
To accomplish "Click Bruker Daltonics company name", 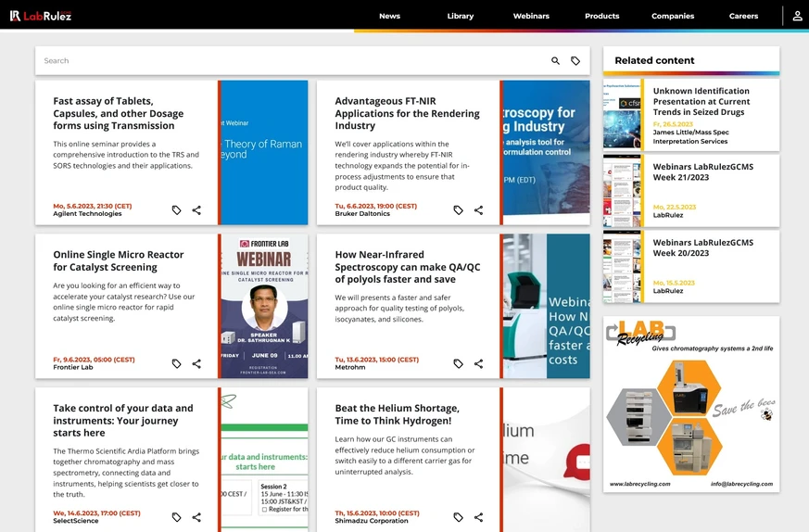I will tap(362, 213).
